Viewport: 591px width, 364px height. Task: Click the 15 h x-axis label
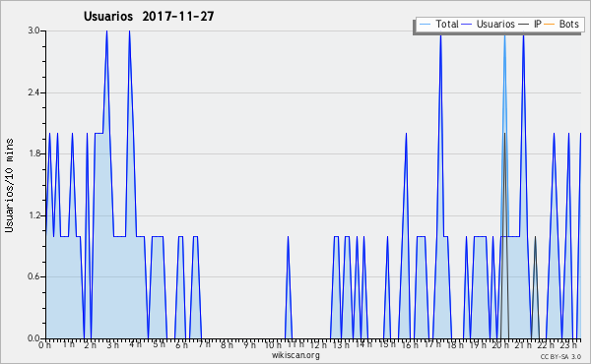pyautogui.click(x=387, y=344)
